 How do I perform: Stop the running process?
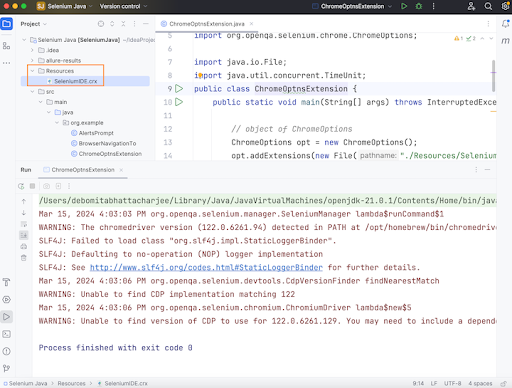(32, 186)
